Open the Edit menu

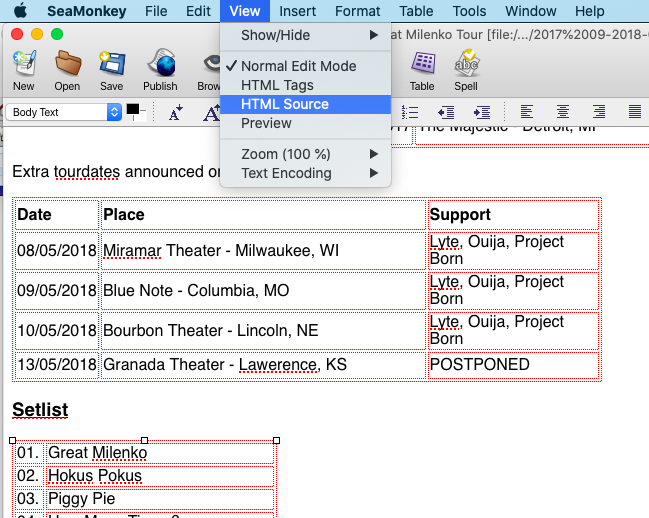tap(198, 11)
